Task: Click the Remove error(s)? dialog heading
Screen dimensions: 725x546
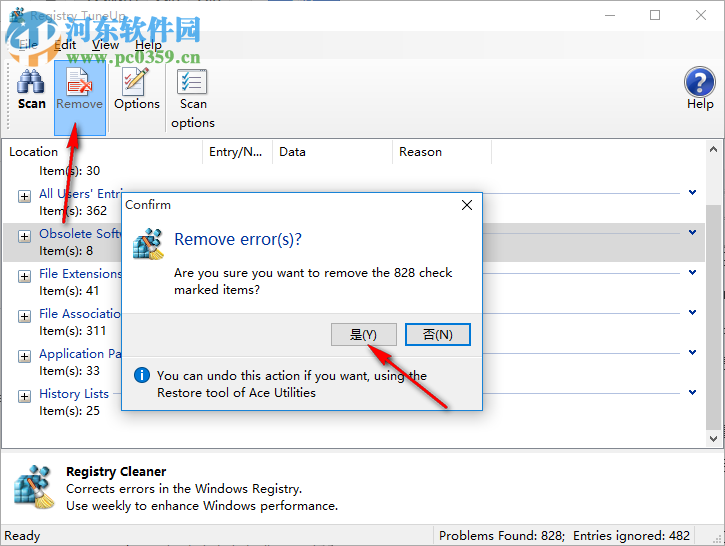Action: [x=238, y=239]
